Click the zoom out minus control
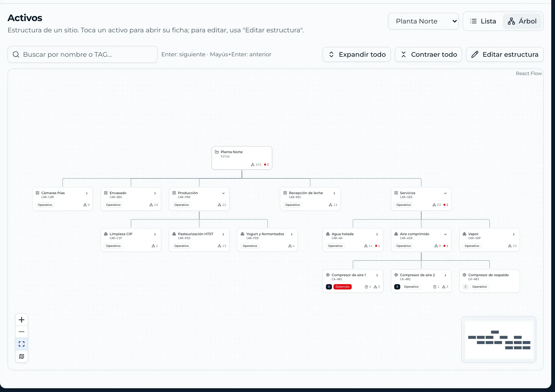555x392 pixels. point(22,332)
